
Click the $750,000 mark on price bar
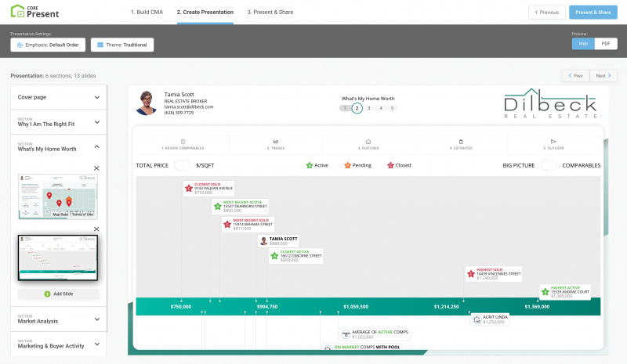point(181,306)
